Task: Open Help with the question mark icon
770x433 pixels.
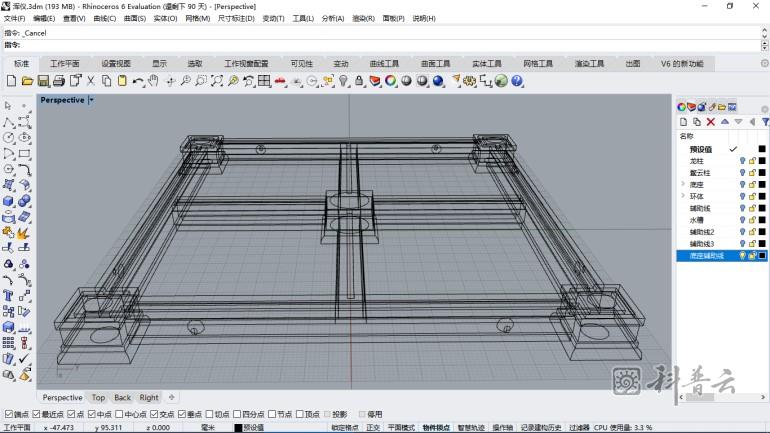Action: [517, 81]
